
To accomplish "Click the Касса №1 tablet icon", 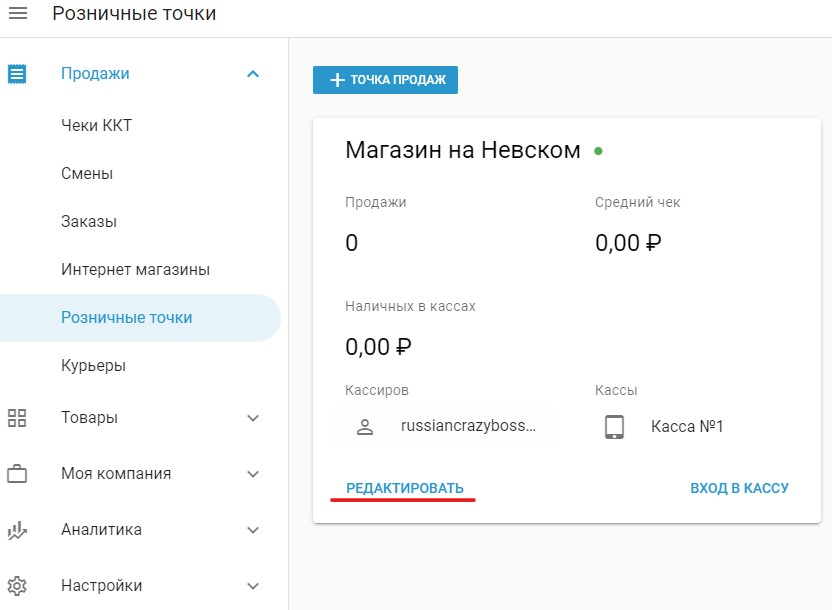I will pyautogui.click(x=614, y=427).
